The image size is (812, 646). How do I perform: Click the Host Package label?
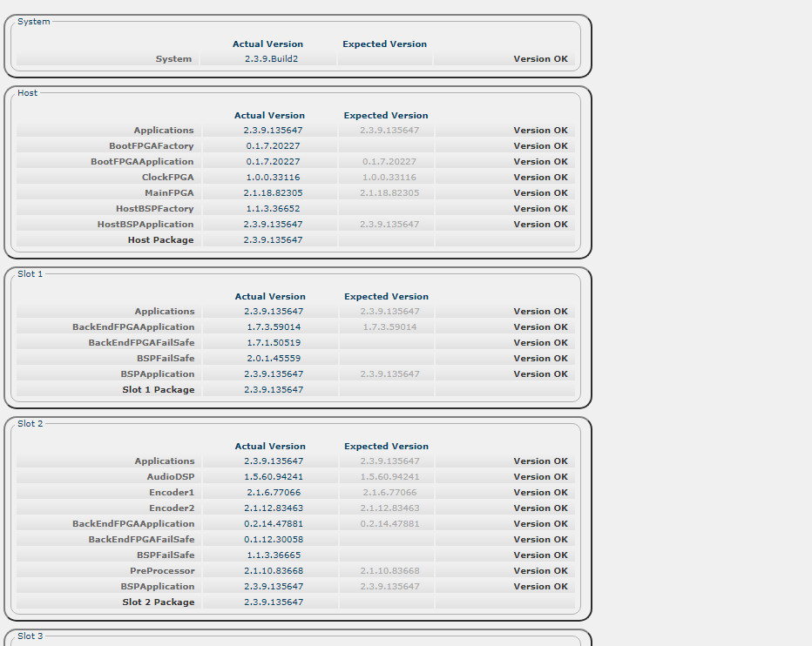pyautogui.click(x=160, y=239)
